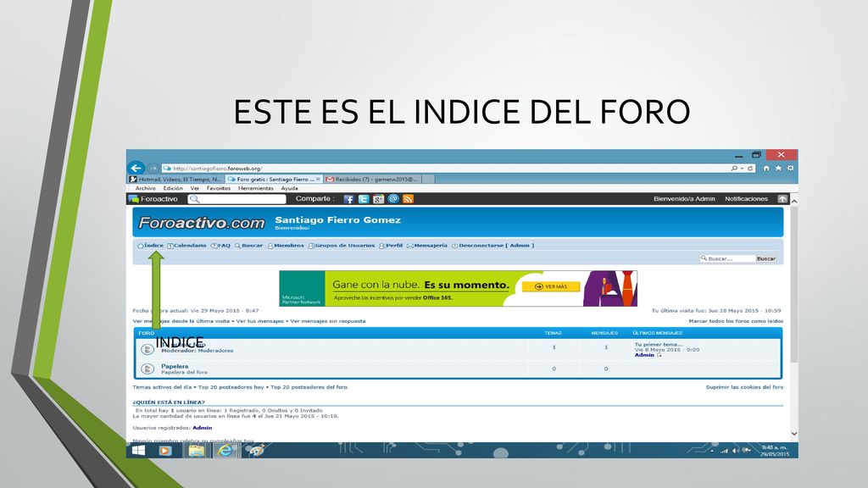Click Internet Explorer taskbar icon
868x488 pixels.
pos(225,451)
